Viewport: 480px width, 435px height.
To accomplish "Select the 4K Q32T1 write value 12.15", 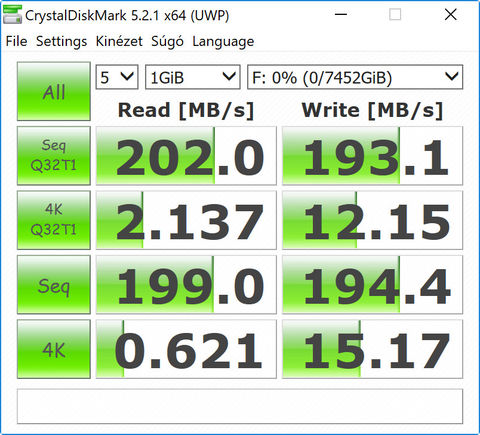I will (372, 220).
